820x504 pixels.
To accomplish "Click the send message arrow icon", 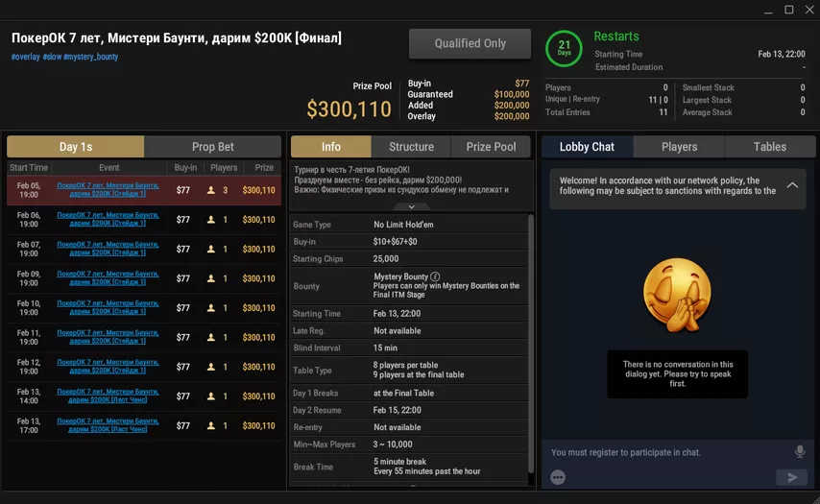I will [x=791, y=477].
